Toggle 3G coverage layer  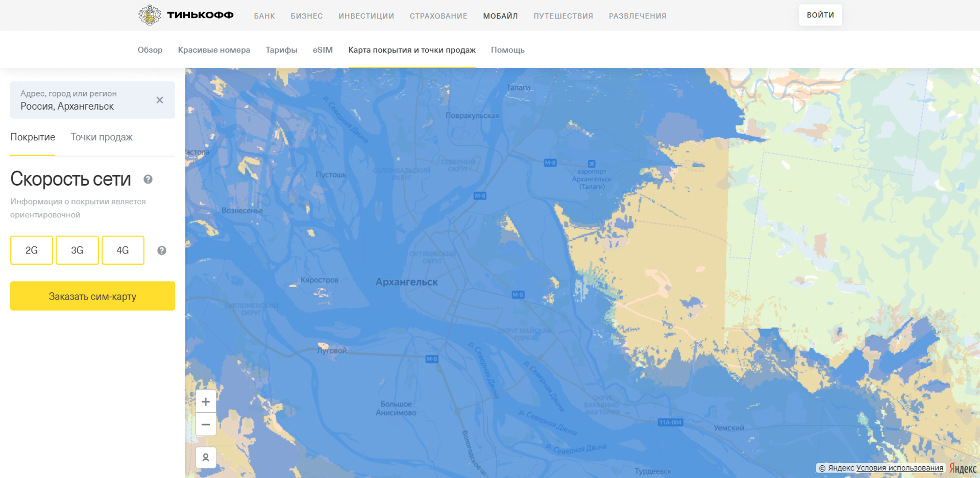pos(77,250)
